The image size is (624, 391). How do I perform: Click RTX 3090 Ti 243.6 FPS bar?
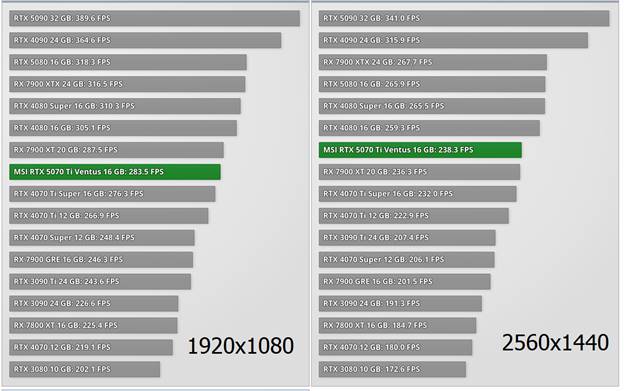coord(100,281)
